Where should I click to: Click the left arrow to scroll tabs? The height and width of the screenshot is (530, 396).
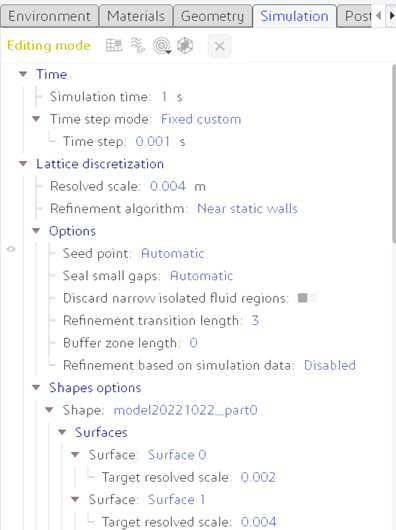[378, 16]
